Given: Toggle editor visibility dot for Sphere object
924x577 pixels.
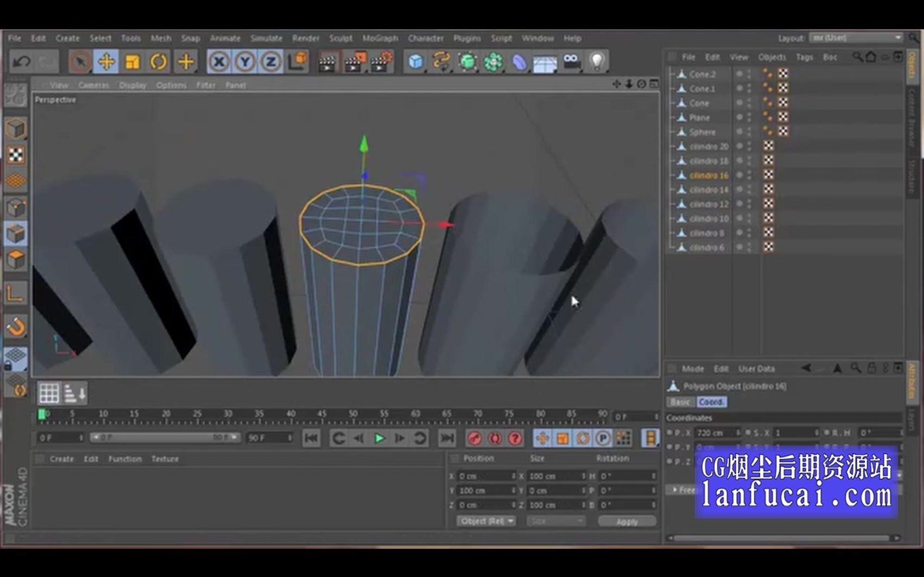Looking at the screenshot, I should tap(739, 131).
